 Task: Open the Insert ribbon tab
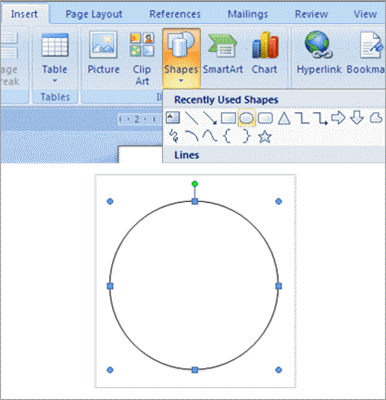24,14
